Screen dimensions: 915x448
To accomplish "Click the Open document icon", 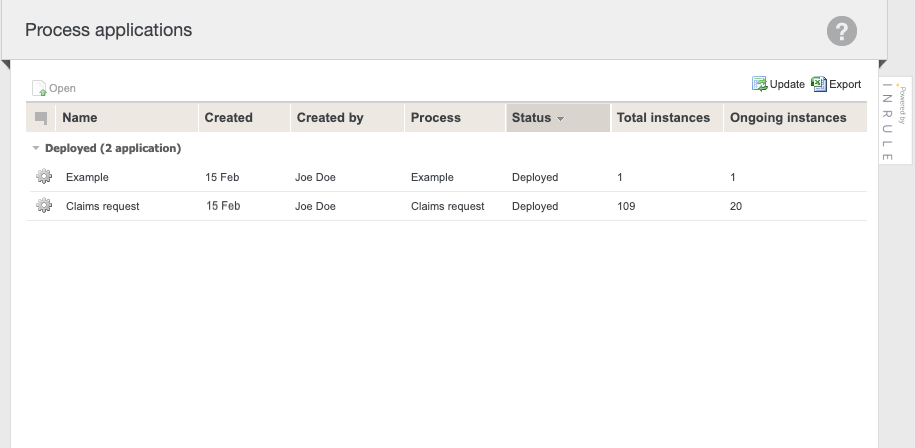I will click(39, 88).
